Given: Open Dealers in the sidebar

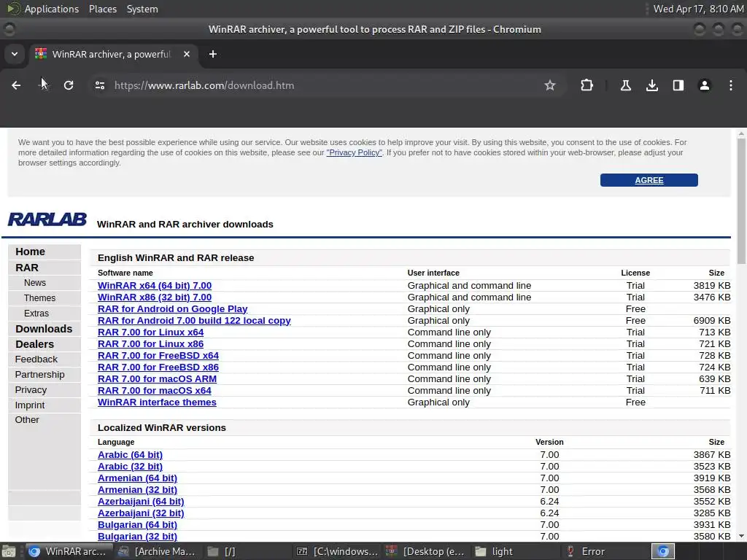Looking at the screenshot, I should point(34,344).
